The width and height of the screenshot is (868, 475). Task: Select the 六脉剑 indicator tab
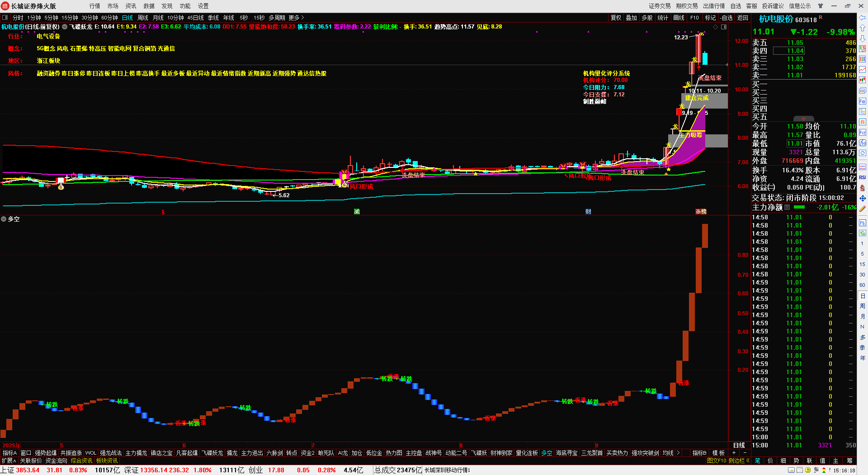point(274,453)
